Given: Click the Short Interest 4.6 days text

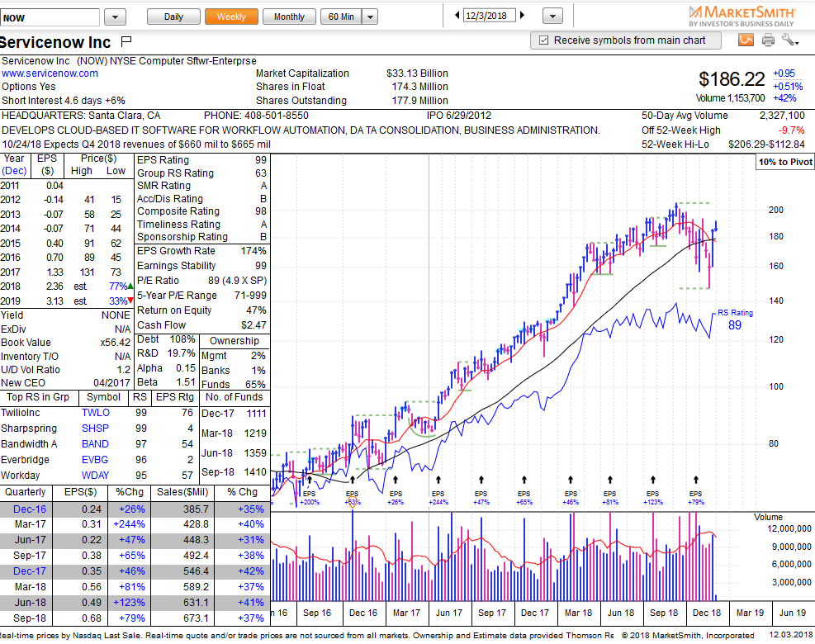Looking at the screenshot, I should coord(64,101).
